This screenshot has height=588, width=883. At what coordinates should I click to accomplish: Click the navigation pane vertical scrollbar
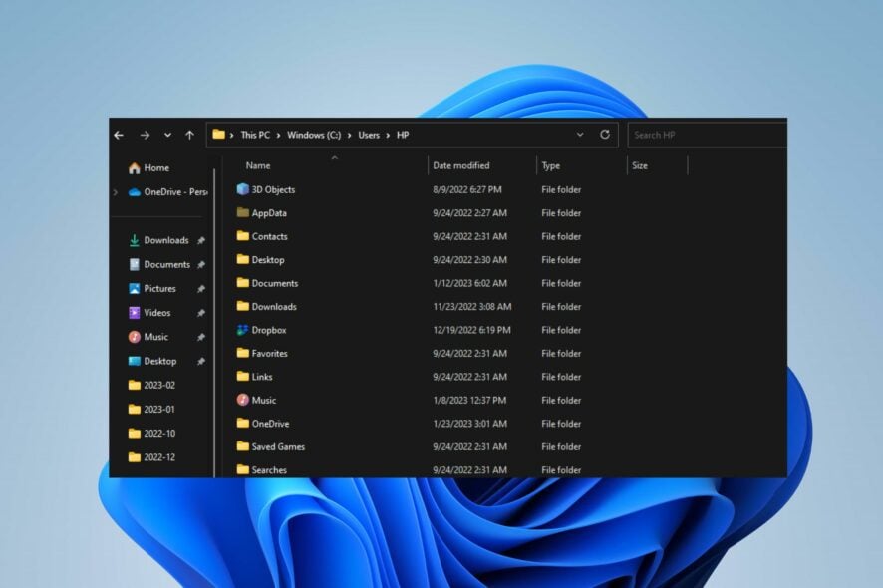[214, 323]
